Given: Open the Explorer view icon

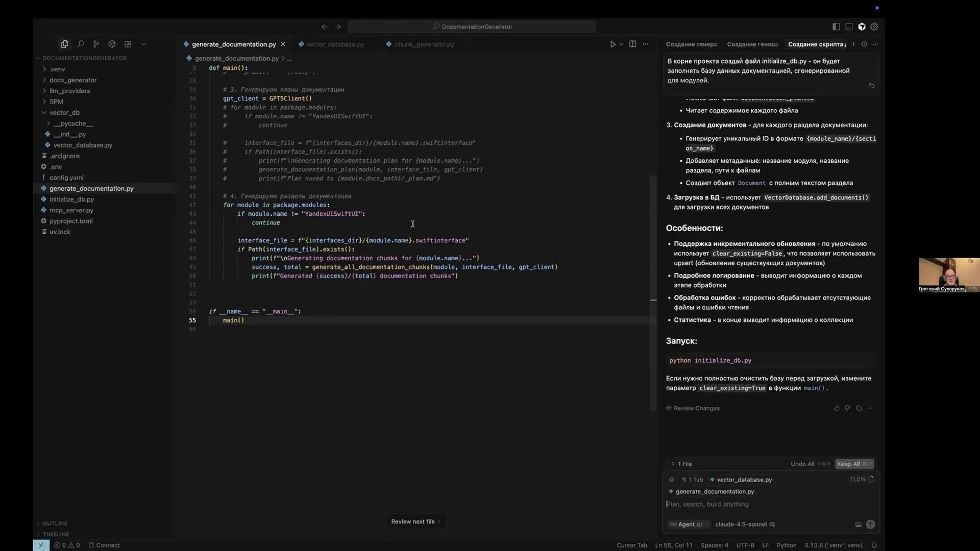Looking at the screenshot, I should [x=64, y=44].
